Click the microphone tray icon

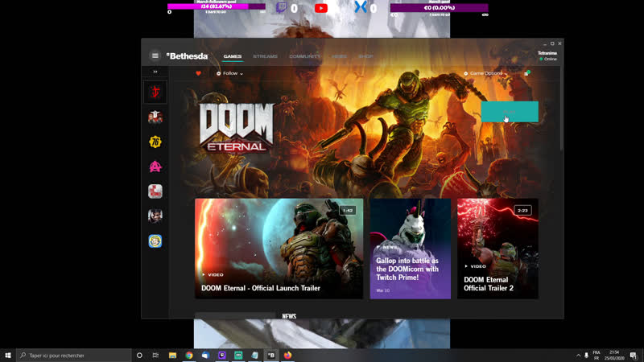587,356
